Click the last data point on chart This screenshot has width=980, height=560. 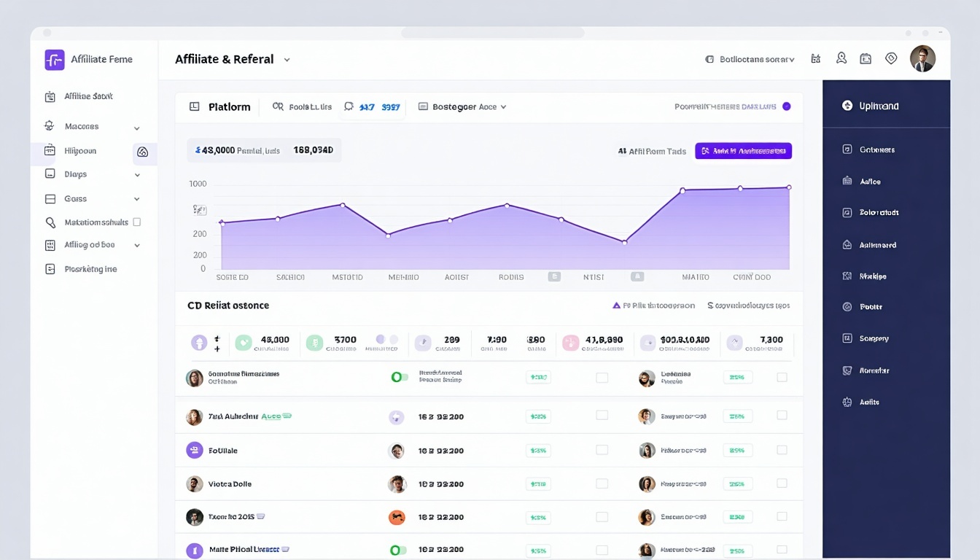click(x=789, y=187)
